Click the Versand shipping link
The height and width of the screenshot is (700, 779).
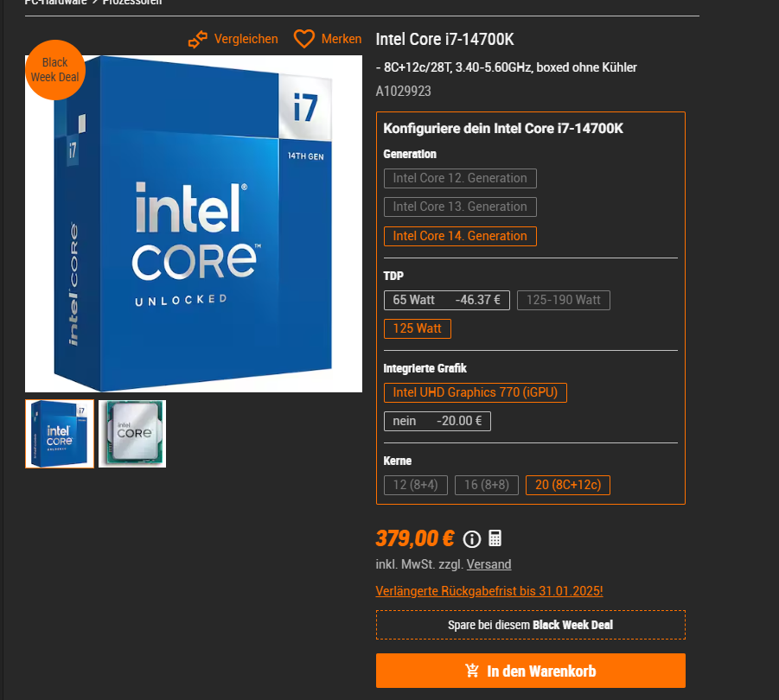point(488,564)
